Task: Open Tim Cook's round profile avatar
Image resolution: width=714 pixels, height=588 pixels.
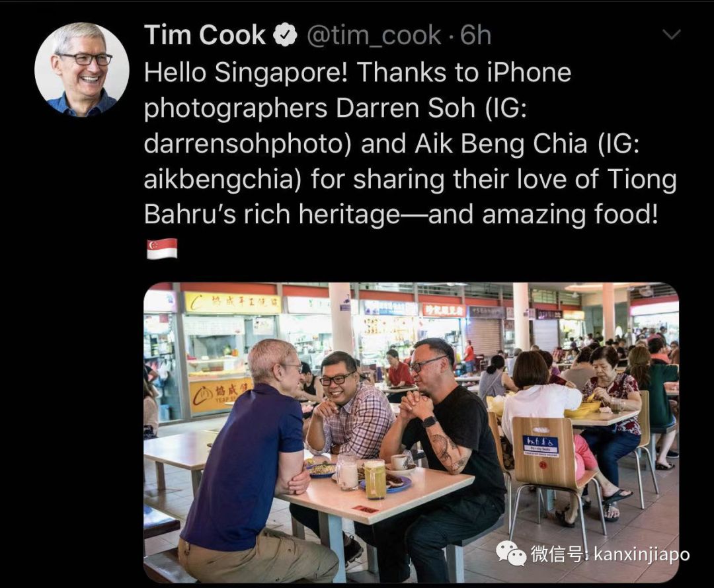Action: click(82, 70)
